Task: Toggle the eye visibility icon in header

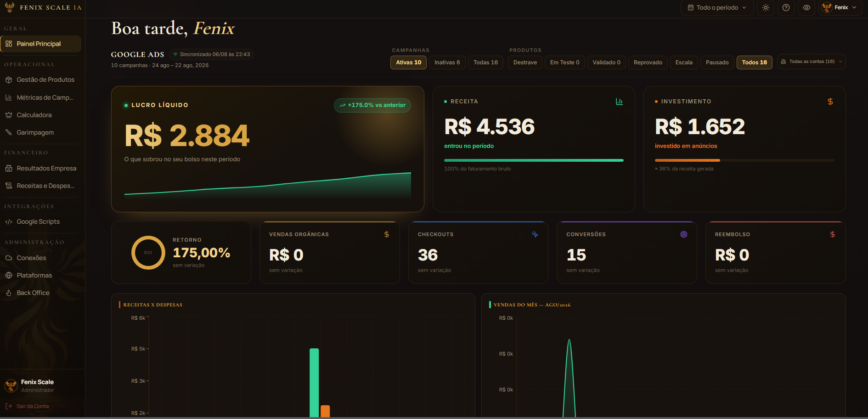Action: [x=806, y=8]
